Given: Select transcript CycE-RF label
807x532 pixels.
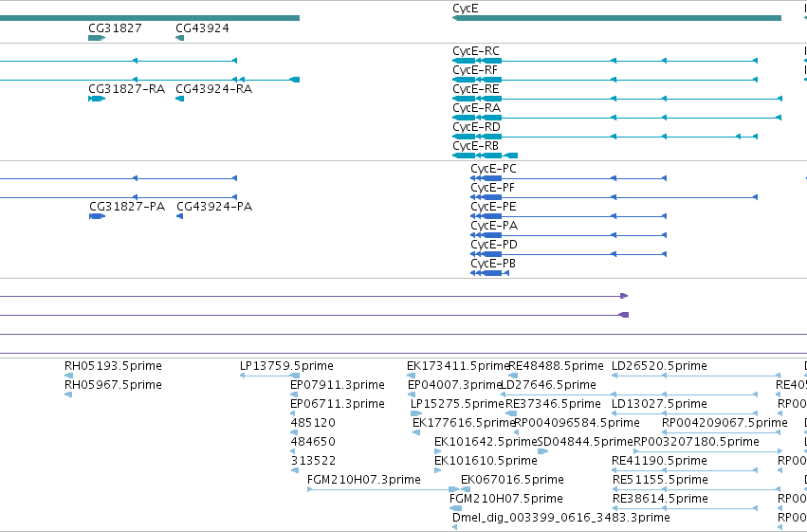Looking at the screenshot, I should (x=475, y=70).
